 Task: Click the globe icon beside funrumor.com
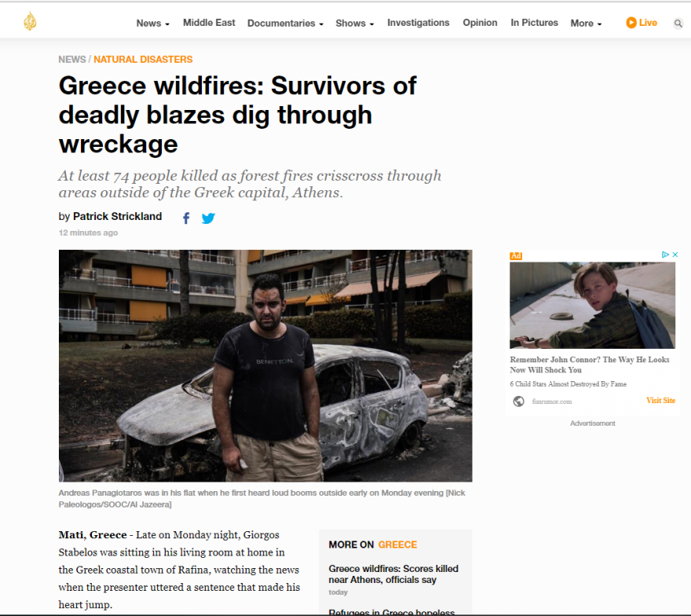pos(519,401)
